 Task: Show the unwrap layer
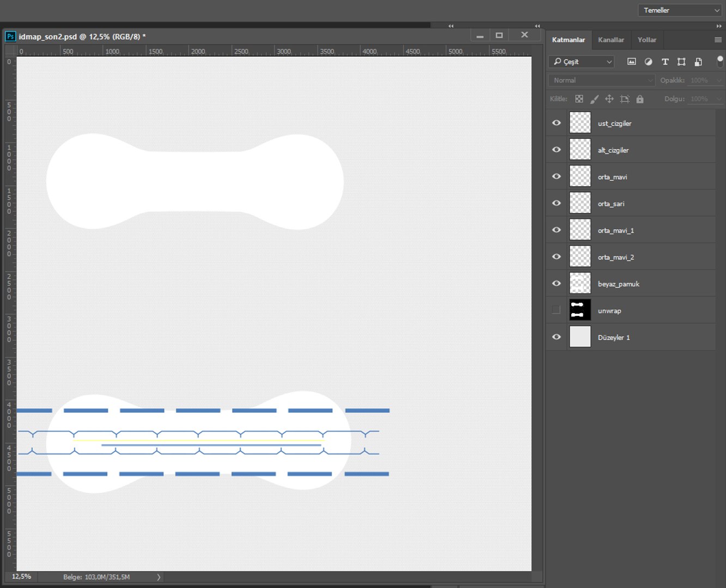[x=556, y=310]
